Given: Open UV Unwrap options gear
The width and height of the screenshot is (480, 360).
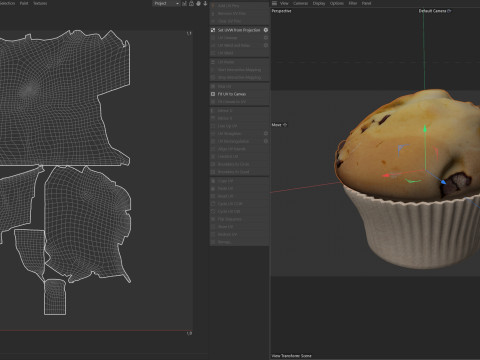Looking at the screenshot, I should 266,38.
